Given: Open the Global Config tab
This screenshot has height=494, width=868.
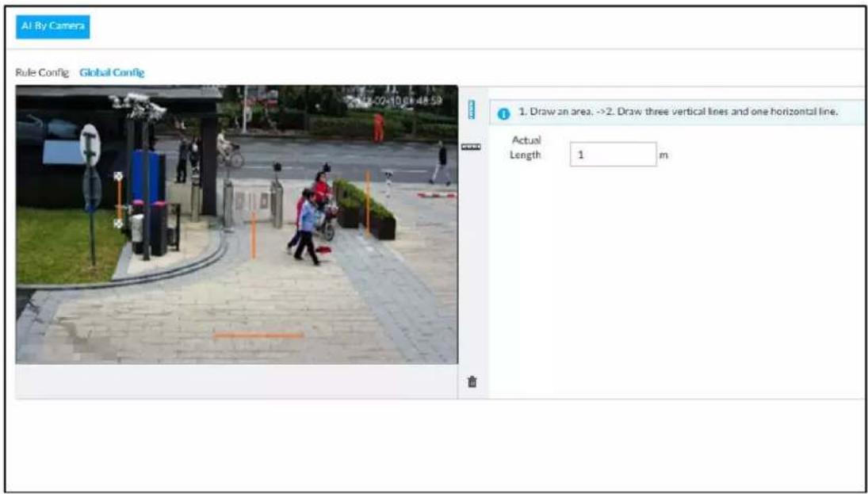Looking at the screenshot, I should coord(112,72).
